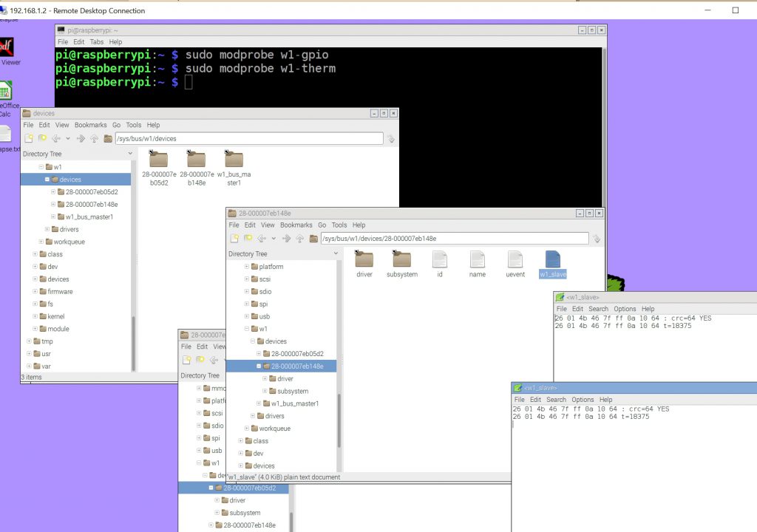This screenshot has width=757, height=532.
Task: Select the kernel folder in the directory tree
Action: pyautogui.click(x=56, y=316)
